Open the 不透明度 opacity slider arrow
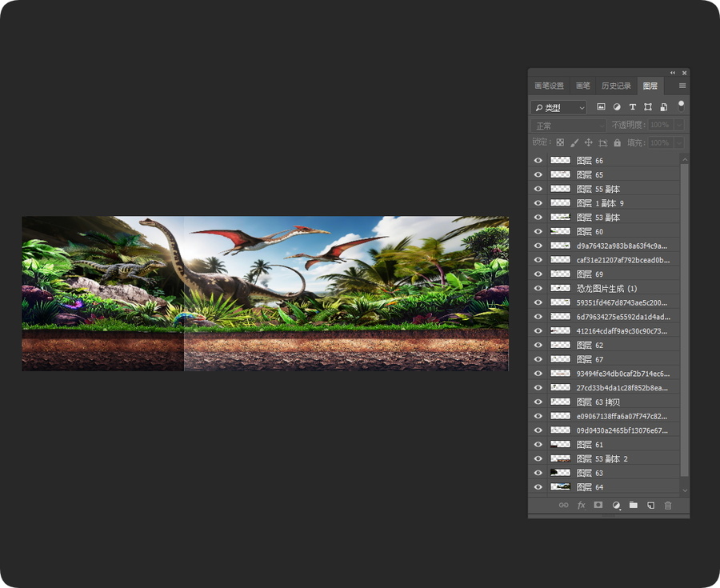Viewport: 720px width, 588px height. pyautogui.click(x=679, y=125)
